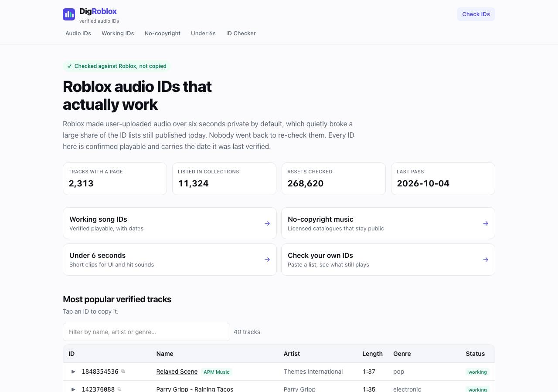Viewport: 558px width, 392px height.
Task: Play the Raining Tacos track preview
Action: pos(73,389)
